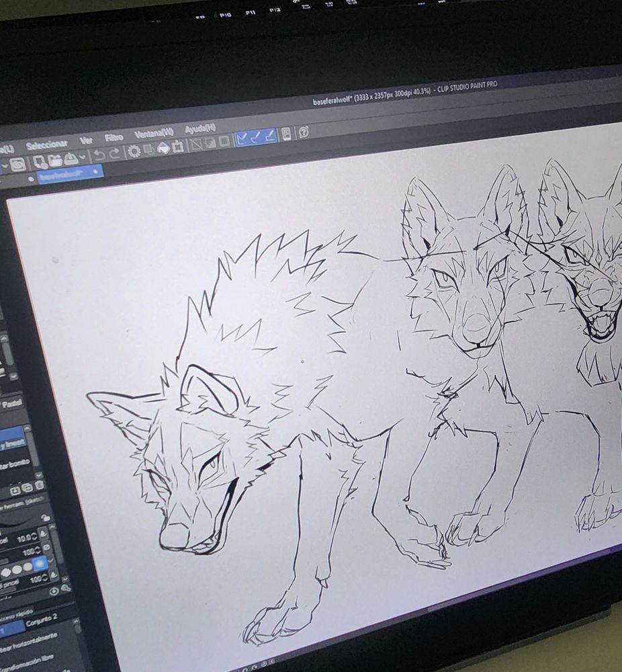
Task: Click the Invert selection toolbar icon
Action: 210,142
